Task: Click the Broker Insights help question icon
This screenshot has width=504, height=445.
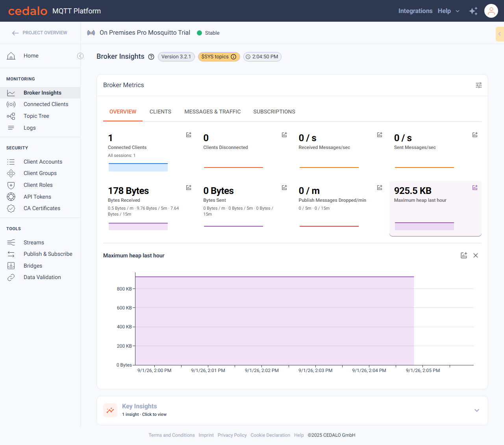Action: point(151,57)
